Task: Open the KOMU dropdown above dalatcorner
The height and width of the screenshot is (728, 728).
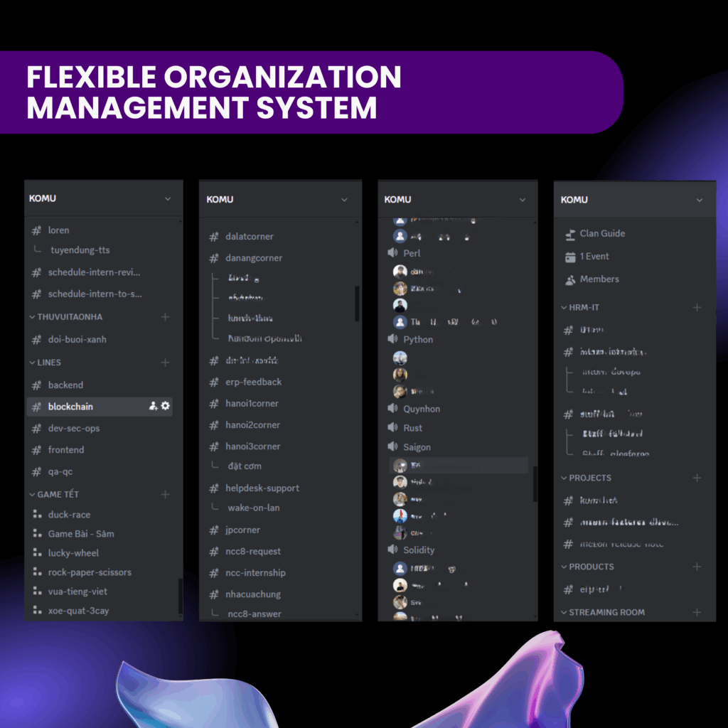Action: (x=344, y=200)
